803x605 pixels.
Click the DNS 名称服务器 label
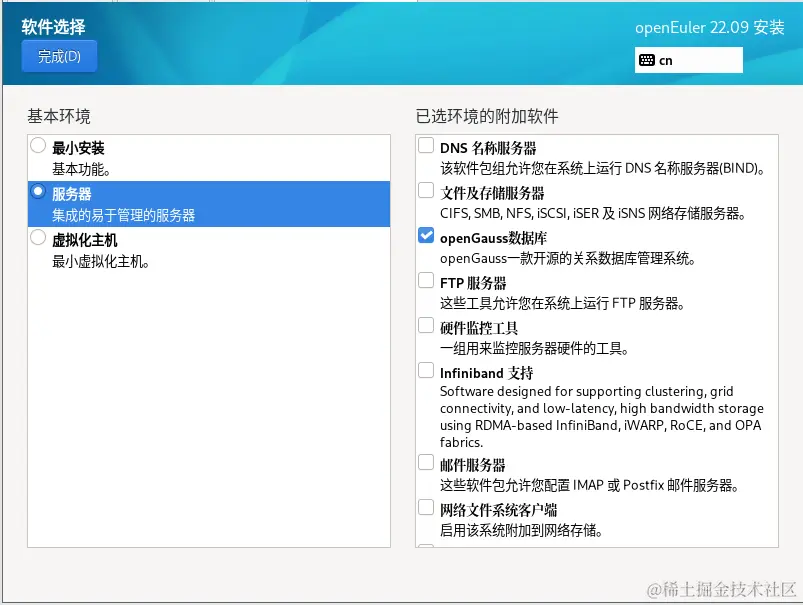488,148
